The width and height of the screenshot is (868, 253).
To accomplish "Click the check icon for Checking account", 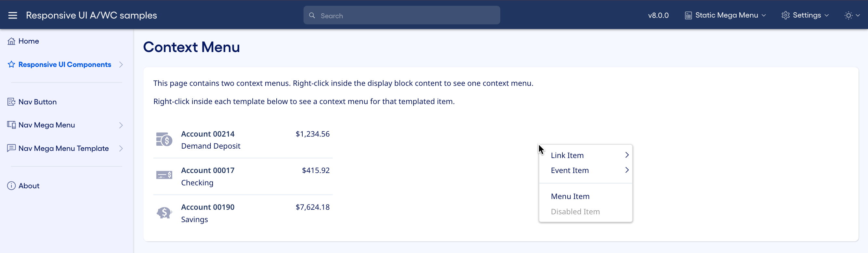I will tap(164, 176).
